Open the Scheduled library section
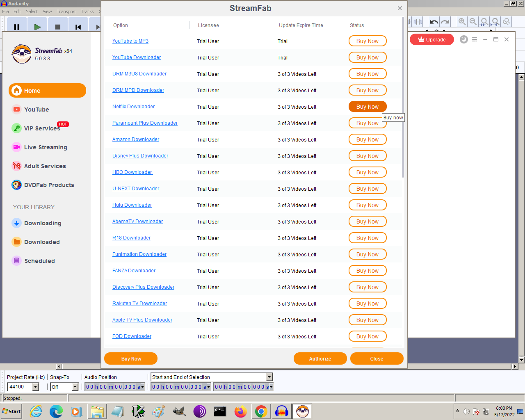The image size is (525, 420). click(39, 261)
